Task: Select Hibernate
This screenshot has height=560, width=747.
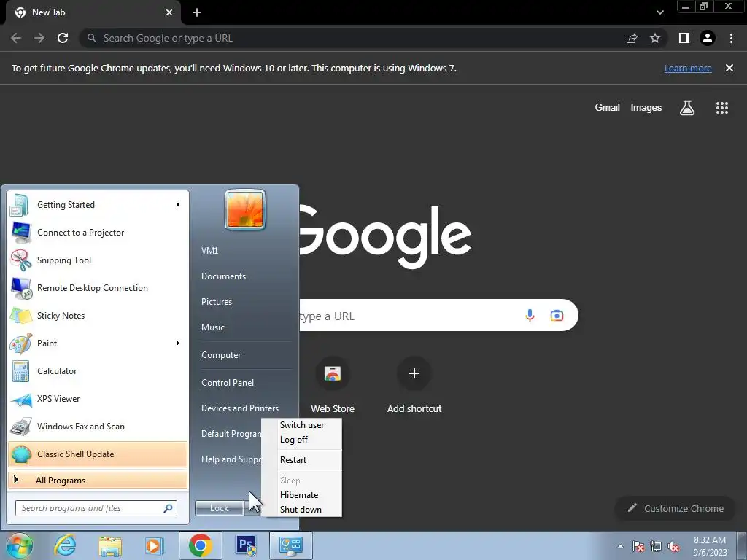Action: click(299, 495)
